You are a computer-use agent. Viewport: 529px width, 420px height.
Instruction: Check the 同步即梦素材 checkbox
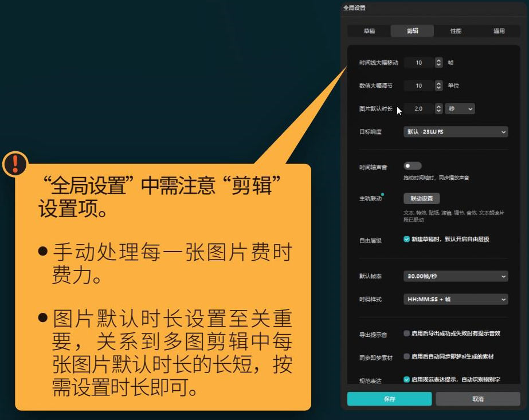[x=406, y=356]
